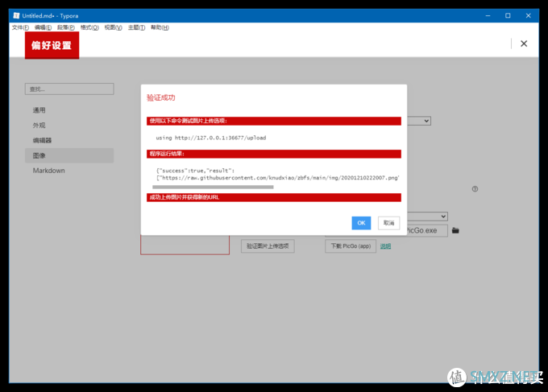Click the folder icon beside PicGo.exe path
This screenshot has width=548, height=392.
click(x=455, y=230)
